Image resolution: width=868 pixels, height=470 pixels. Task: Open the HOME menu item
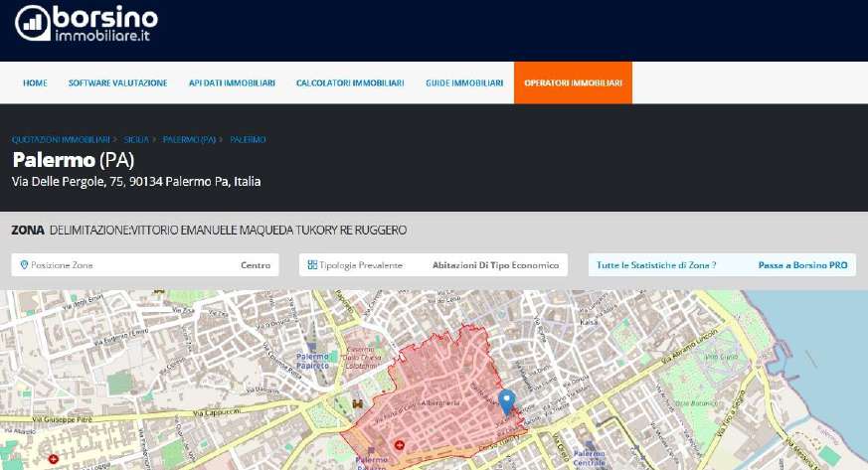[35, 82]
